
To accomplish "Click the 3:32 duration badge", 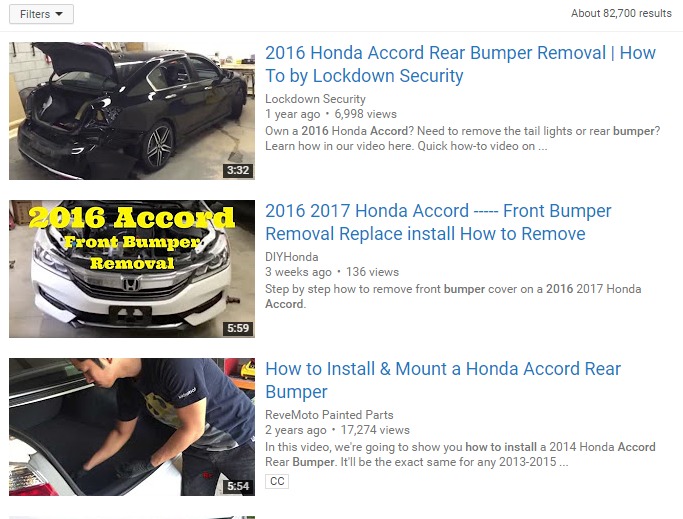I will (238, 170).
